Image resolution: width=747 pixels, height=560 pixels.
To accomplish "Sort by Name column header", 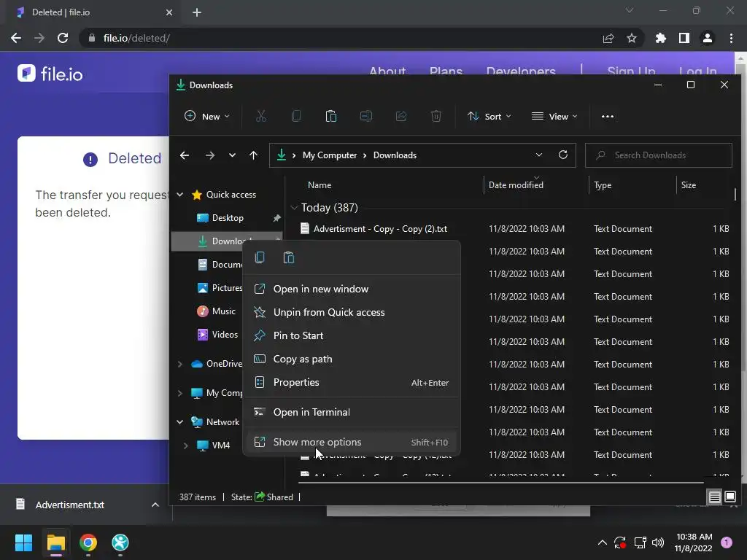I will pyautogui.click(x=320, y=185).
